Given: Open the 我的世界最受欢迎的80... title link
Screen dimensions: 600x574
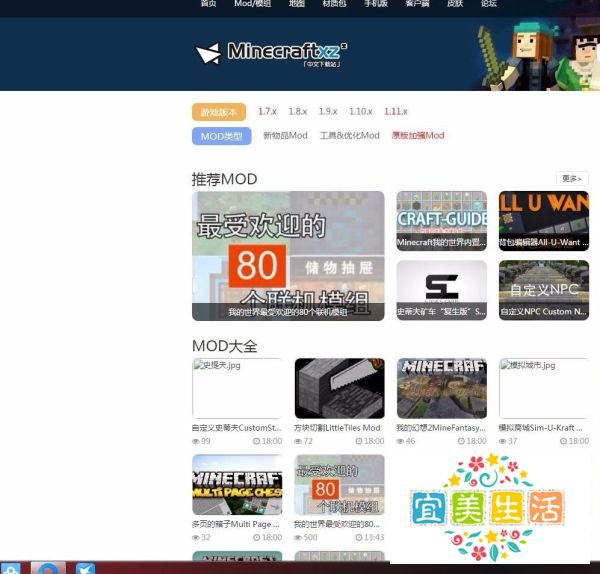Looking at the screenshot, I should click(x=336, y=524).
